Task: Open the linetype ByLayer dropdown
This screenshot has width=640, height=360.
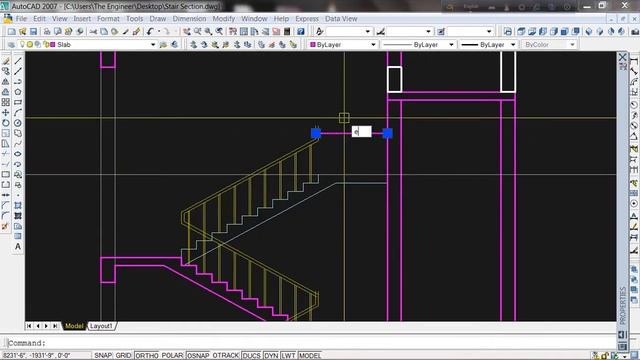Action: 451,44
